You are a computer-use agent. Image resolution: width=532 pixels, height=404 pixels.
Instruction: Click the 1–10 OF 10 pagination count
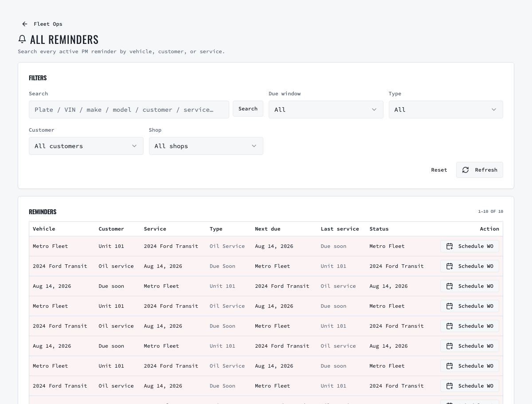(x=490, y=212)
